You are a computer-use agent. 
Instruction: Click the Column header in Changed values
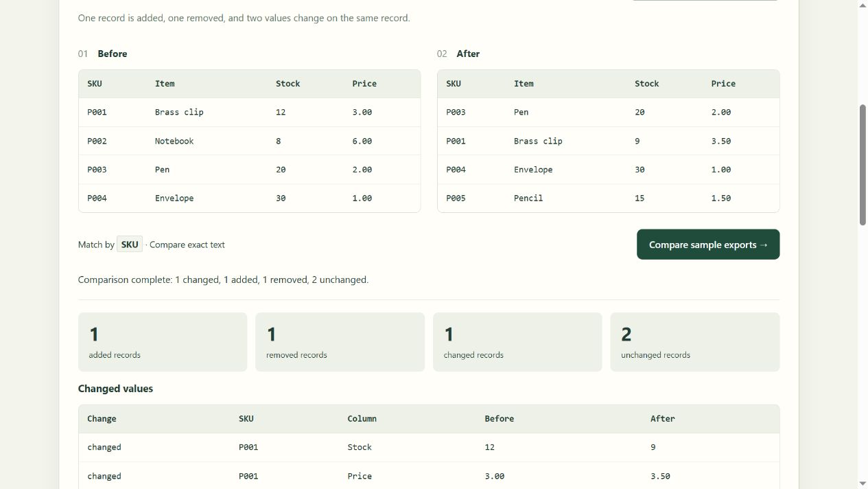(362, 419)
